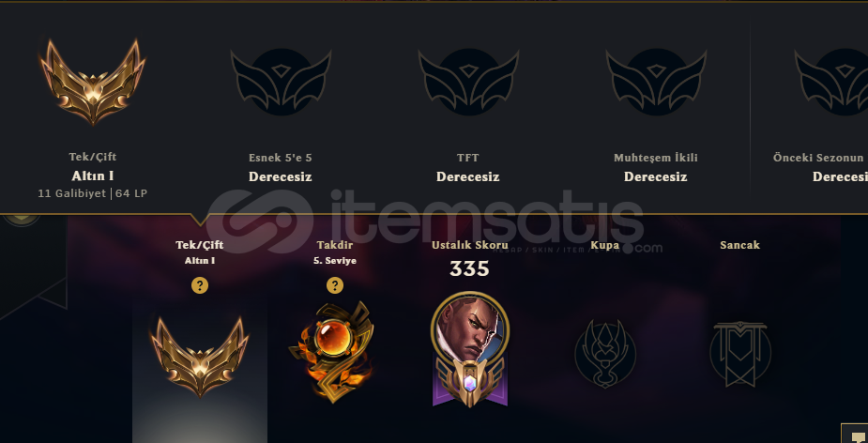Click the help icon under Tek/Çift Altın I
Viewport: 868px width, 443px height.
point(200,285)
